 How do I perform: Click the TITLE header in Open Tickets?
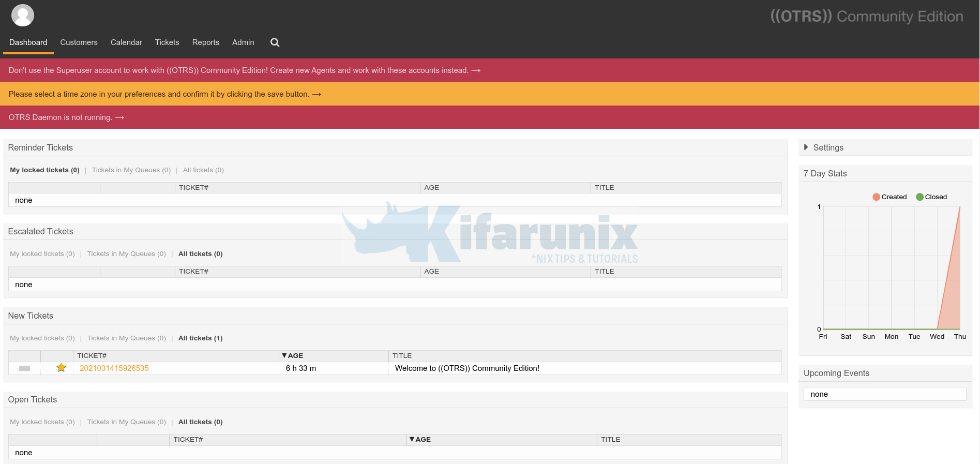tap(611, 439)
